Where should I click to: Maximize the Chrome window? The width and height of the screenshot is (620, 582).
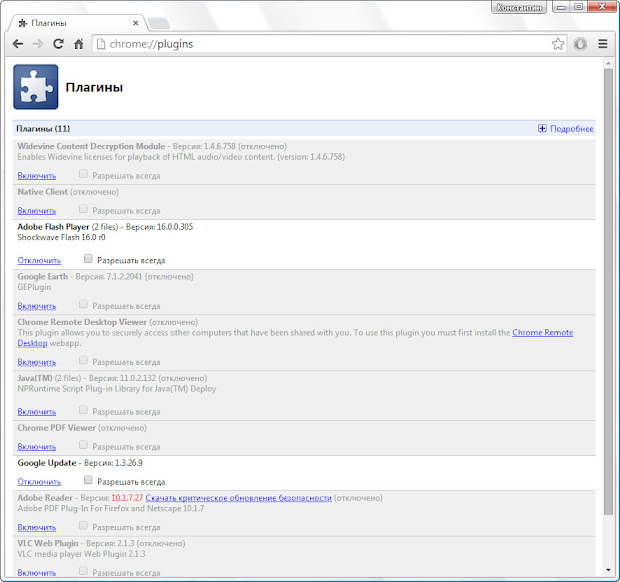point(578,7)
